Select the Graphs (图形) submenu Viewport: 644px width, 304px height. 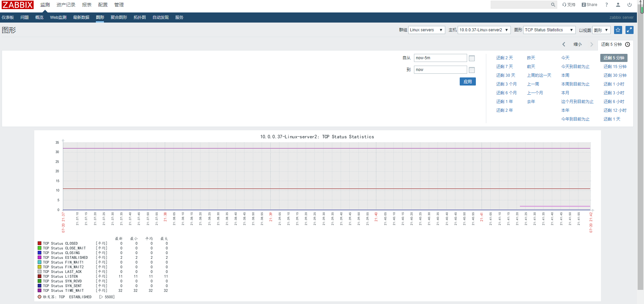point(100,18)
